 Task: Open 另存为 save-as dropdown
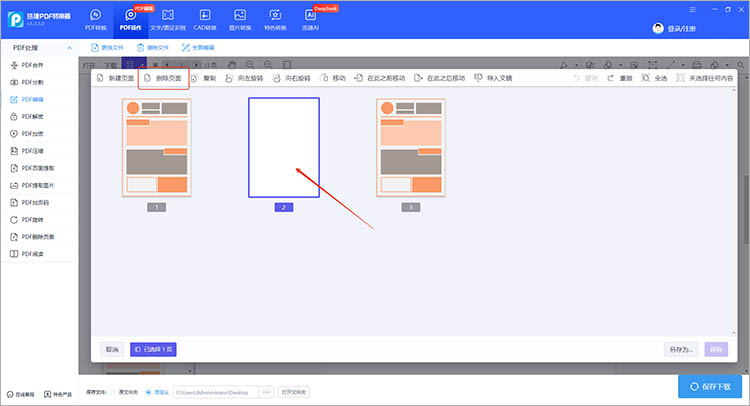point(680,349)
